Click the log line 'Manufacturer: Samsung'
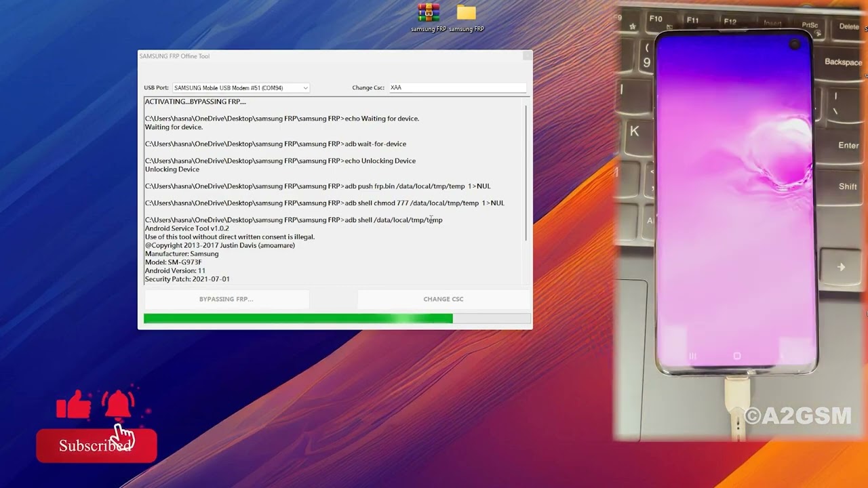Screen dimensions: 868x488 click(x=182, y=253)
